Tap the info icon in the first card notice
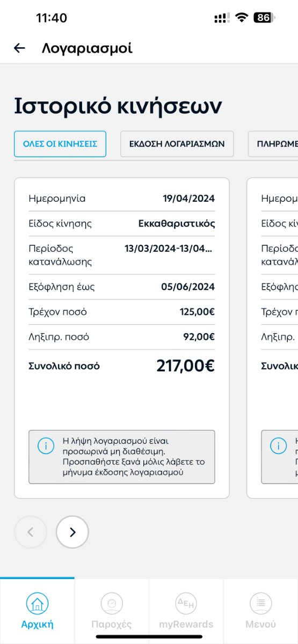The width and height of the screenshot is (298, 644). point(46,446)
